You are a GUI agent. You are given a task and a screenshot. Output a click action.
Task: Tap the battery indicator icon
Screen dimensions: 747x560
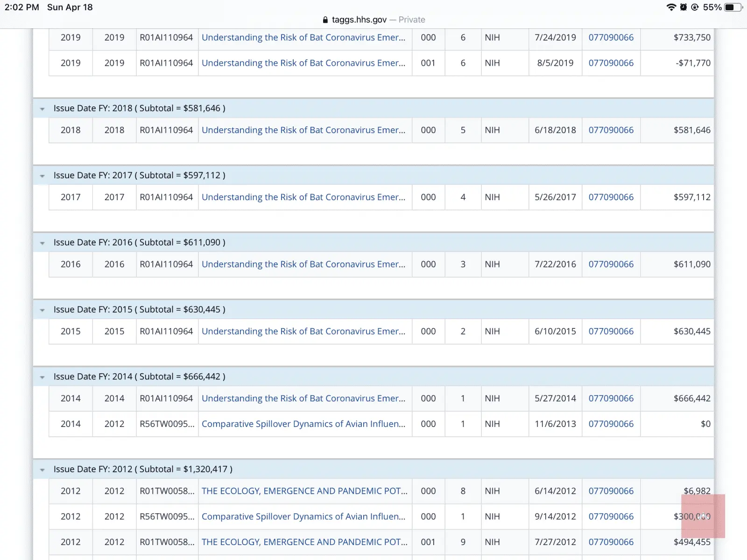[732, 7]
